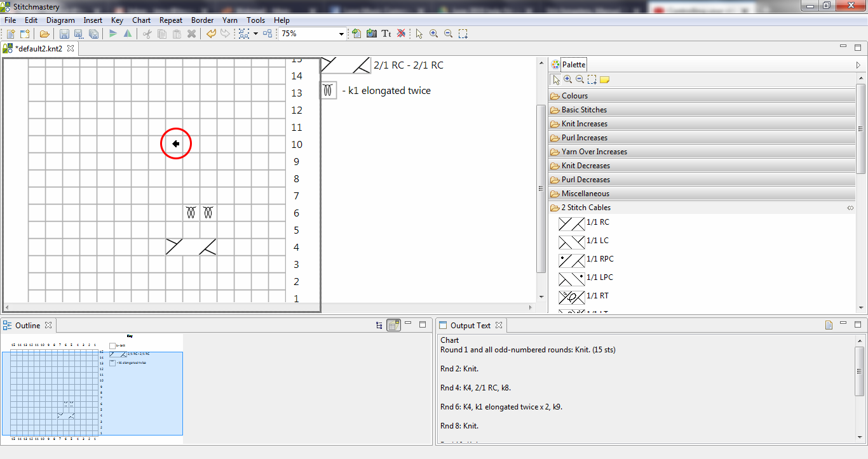Switch to the Output Text tab
The width and height of the screenshot is (868, 459).
470,325
